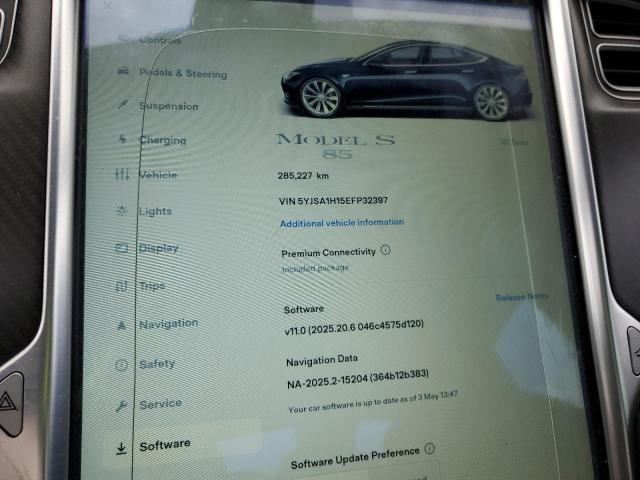Image resolution: width=640 pixels, height=480 pixels.
Task: Tap the Service wrench icon
Action: 121,405
